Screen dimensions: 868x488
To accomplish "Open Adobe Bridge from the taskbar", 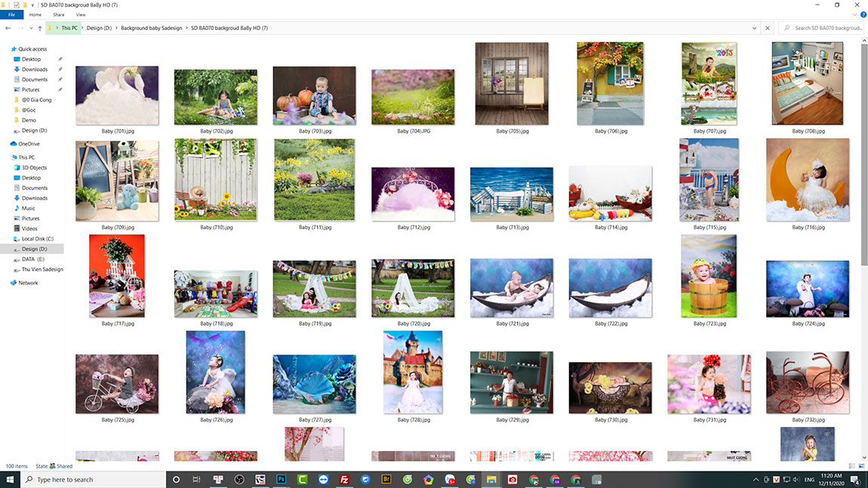I will [386, 480].
